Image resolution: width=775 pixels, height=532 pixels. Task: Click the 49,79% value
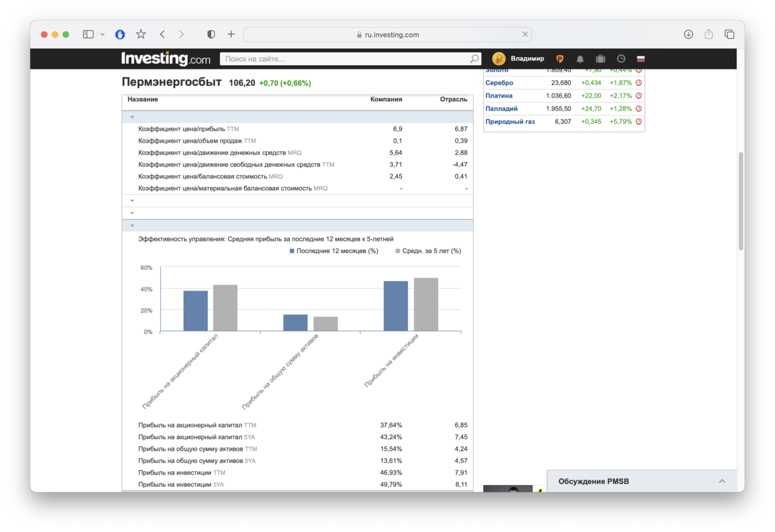click(x=391, y=484)
